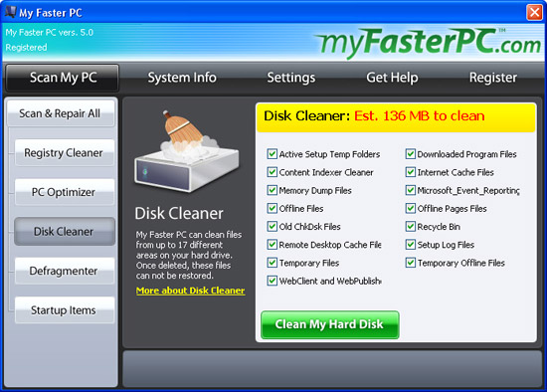The image size is (547, 392).
Task: Open More about Disk Cleaner link
Action: tap(191, 291)
